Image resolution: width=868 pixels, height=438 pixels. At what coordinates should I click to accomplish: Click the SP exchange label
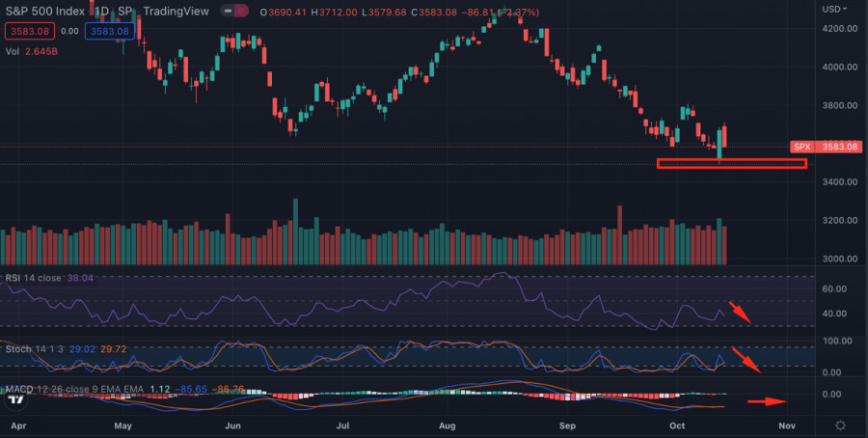coord(125,11)
